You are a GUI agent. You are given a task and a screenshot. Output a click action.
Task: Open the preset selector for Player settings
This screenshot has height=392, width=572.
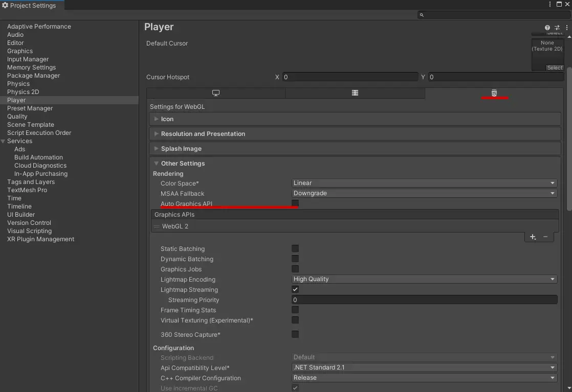point(557,28)
